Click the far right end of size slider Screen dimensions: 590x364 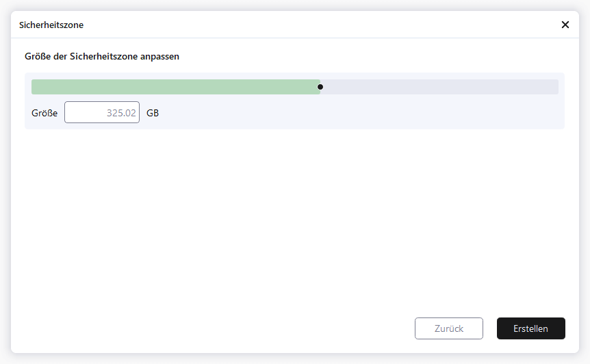point(556,87)
